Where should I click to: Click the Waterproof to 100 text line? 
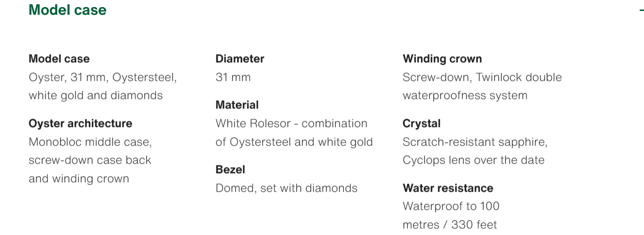tap(451, 206)
